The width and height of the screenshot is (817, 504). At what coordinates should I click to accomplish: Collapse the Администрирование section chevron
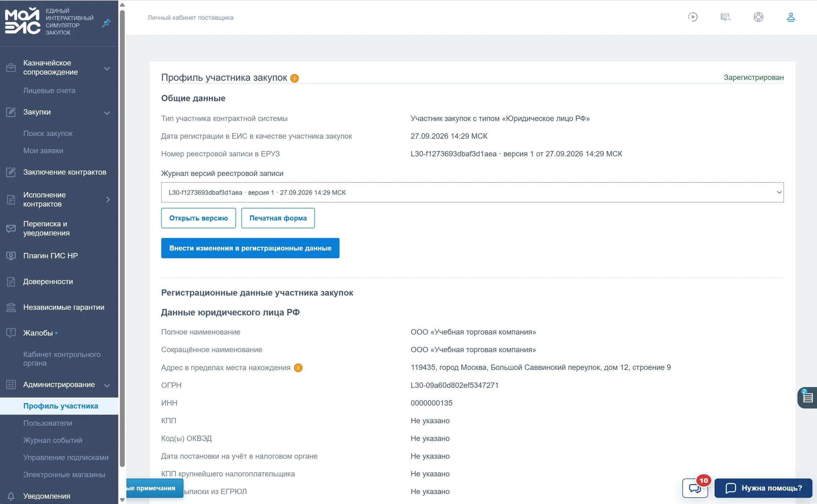point(107,385)
